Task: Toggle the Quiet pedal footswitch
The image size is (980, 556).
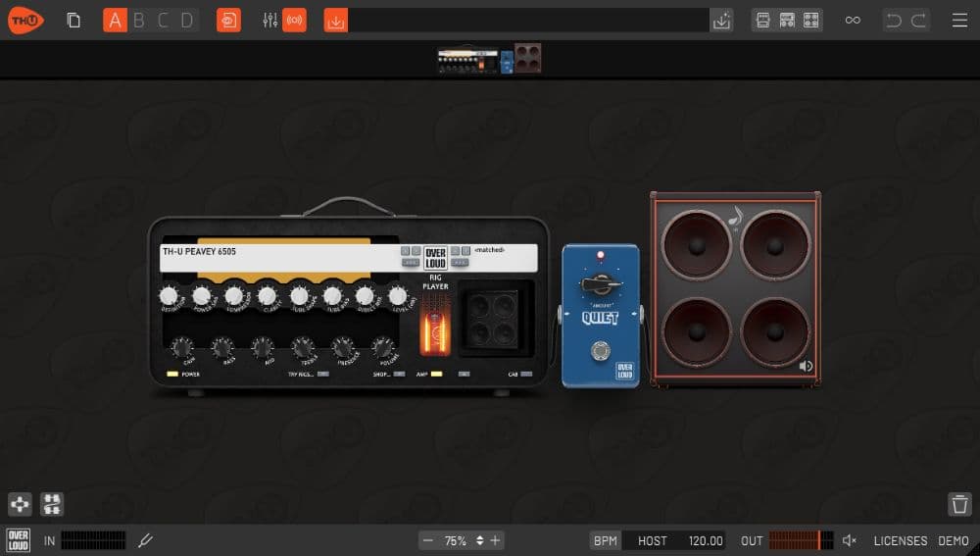Action: 601,351
